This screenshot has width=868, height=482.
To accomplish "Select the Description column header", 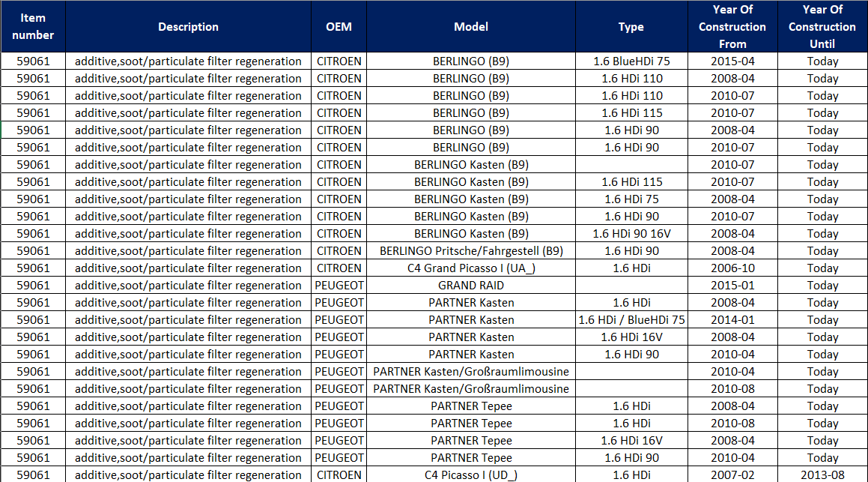I will pyautogui.click(x=188, y=27).
